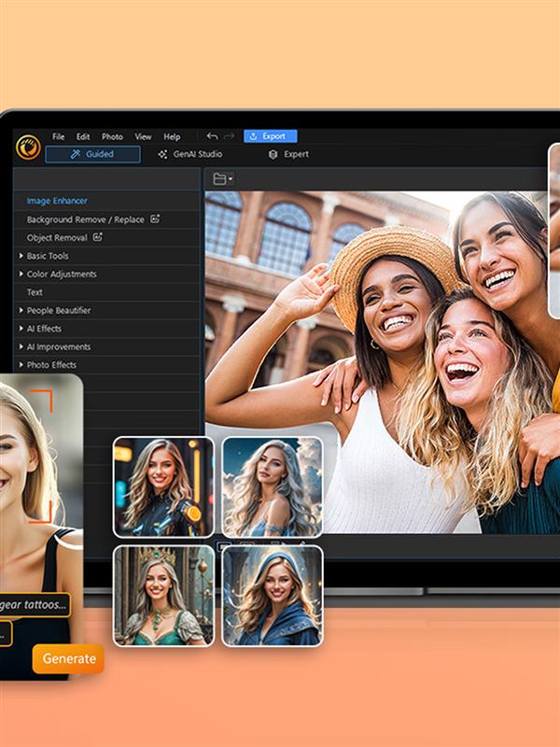Click the orange Generate button
The width and height of the screenshot is (560, 747).
point(68,658)
